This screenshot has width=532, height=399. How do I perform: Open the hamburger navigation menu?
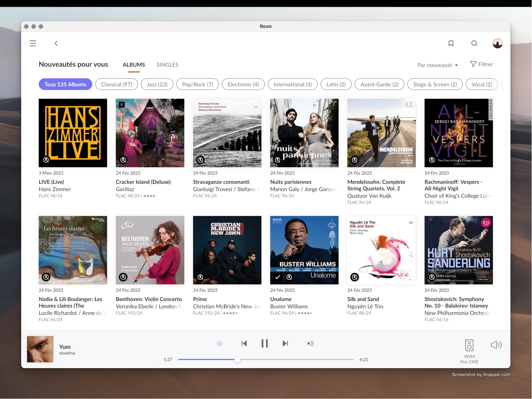coord(33,43)
